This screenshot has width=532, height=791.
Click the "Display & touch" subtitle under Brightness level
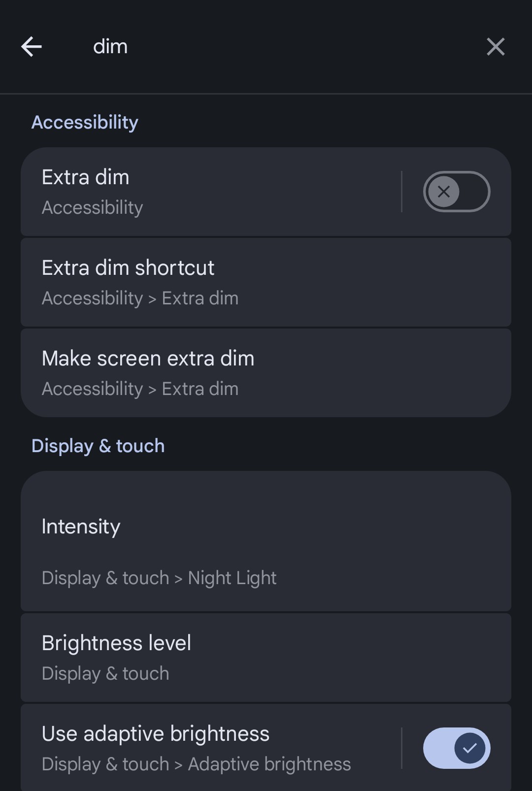tap(105, 673)
